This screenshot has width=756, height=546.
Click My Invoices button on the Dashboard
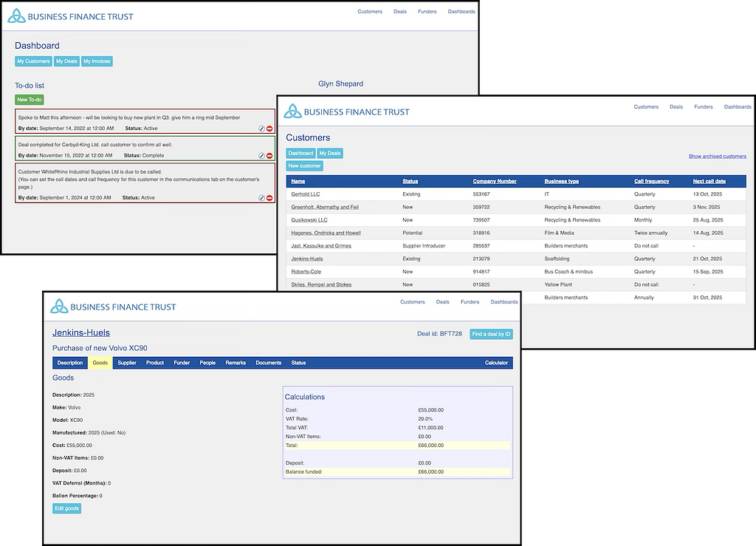[97, 61]
